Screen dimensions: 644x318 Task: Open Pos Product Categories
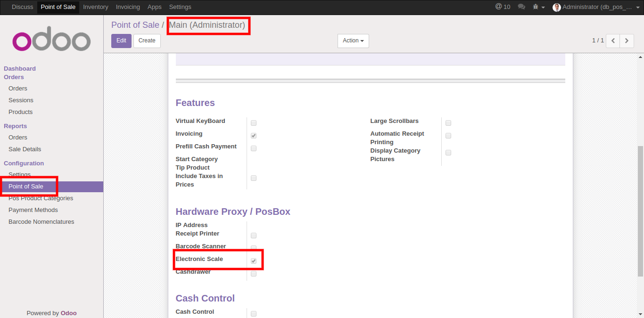pos(41,198)
